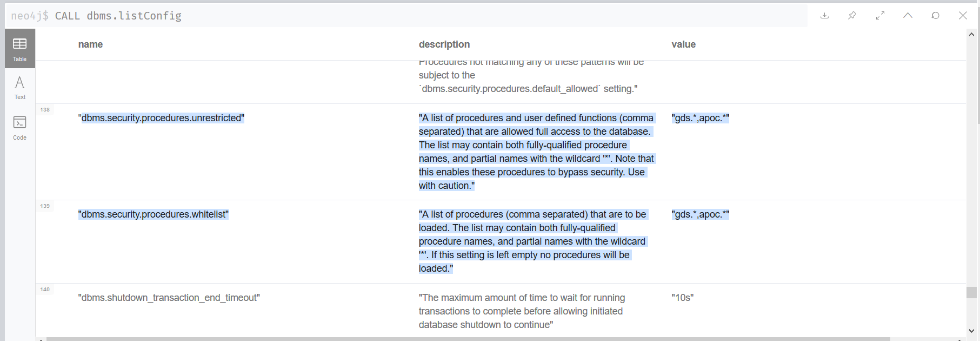The image size is (980, 341).
Task: Click the scrollbar up arrow
Action: [x=971, y=34]
